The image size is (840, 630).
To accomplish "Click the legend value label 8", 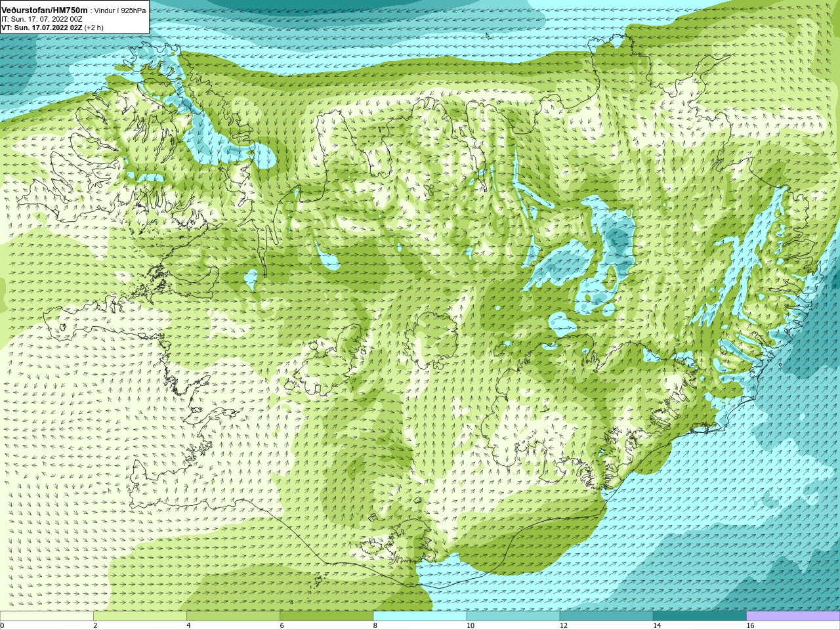I will (375, 625).
